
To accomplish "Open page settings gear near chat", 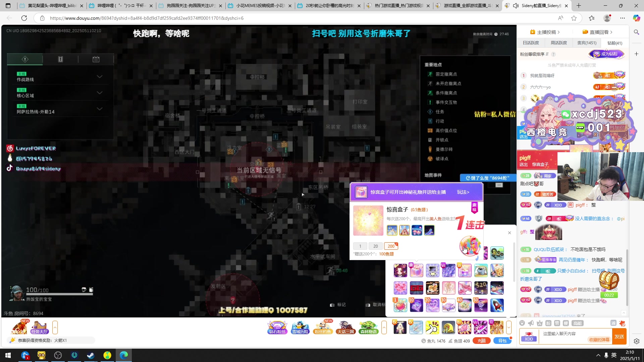I will [x=636, y=341].
